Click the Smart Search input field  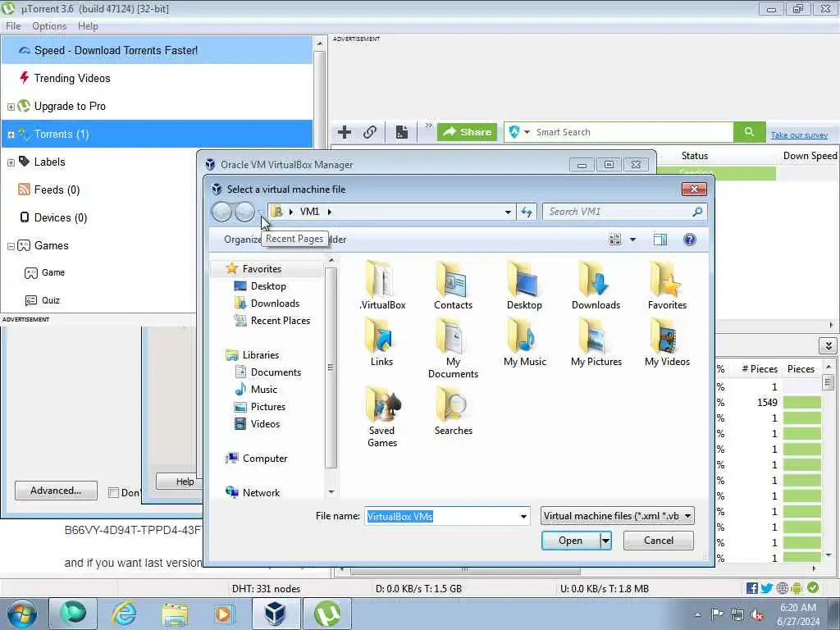coord(633,132)
